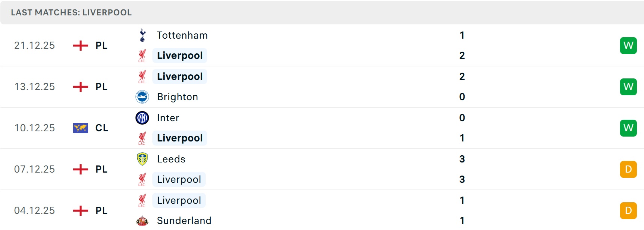This screenshot has height=230, width=644.
Task: Click the green W badge for Inter match
Action: [x=628, y=128]
